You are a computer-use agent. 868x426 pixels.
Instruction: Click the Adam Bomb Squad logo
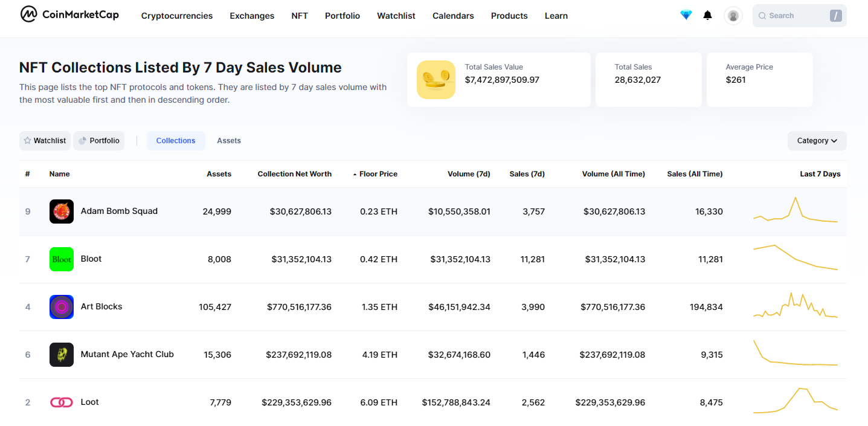tap(62, 211)
